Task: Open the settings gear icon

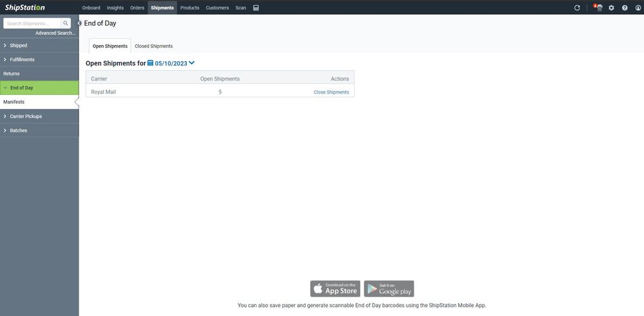Action: [611, 8]
